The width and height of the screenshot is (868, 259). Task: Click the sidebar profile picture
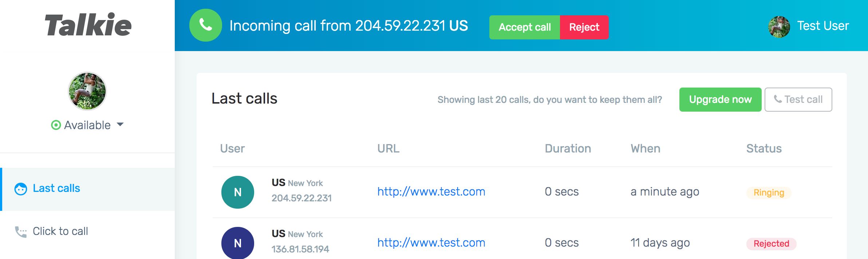[x=87, y=91]
